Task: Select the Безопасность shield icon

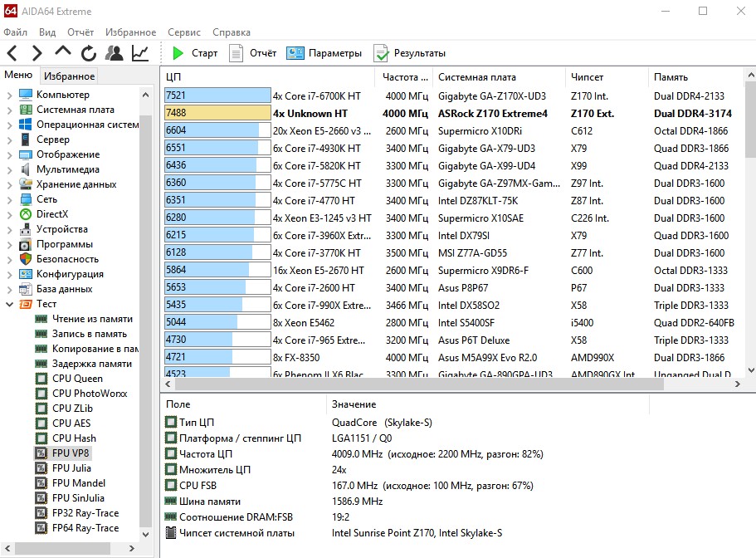Action: pos(26,259)
